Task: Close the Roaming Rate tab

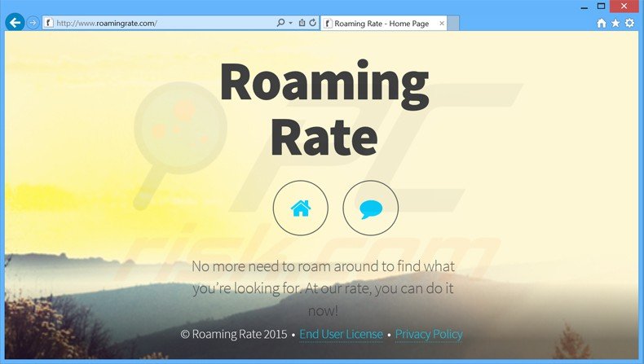Action: pyautogui.click(x=440, y=24)
